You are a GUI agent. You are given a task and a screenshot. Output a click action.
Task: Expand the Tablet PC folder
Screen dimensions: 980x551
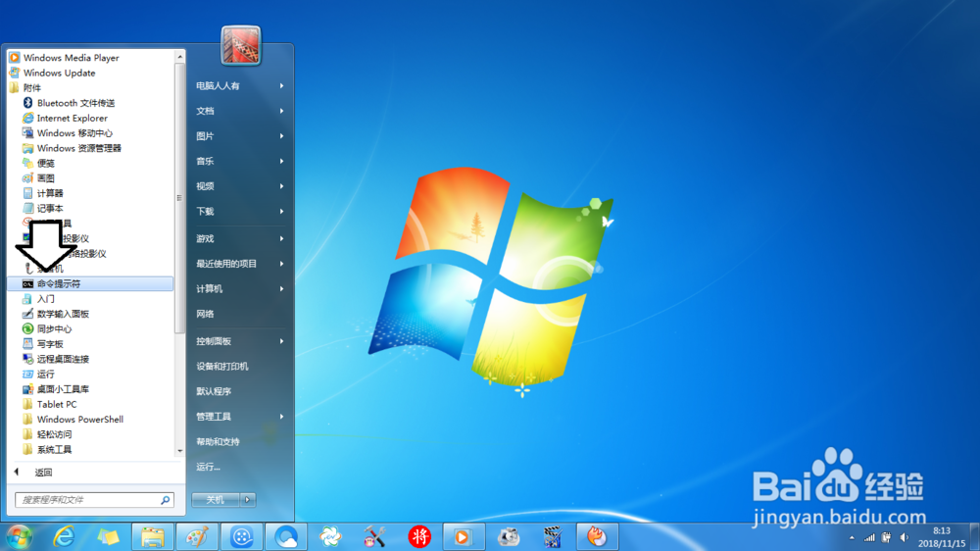[x=56, y=404]
